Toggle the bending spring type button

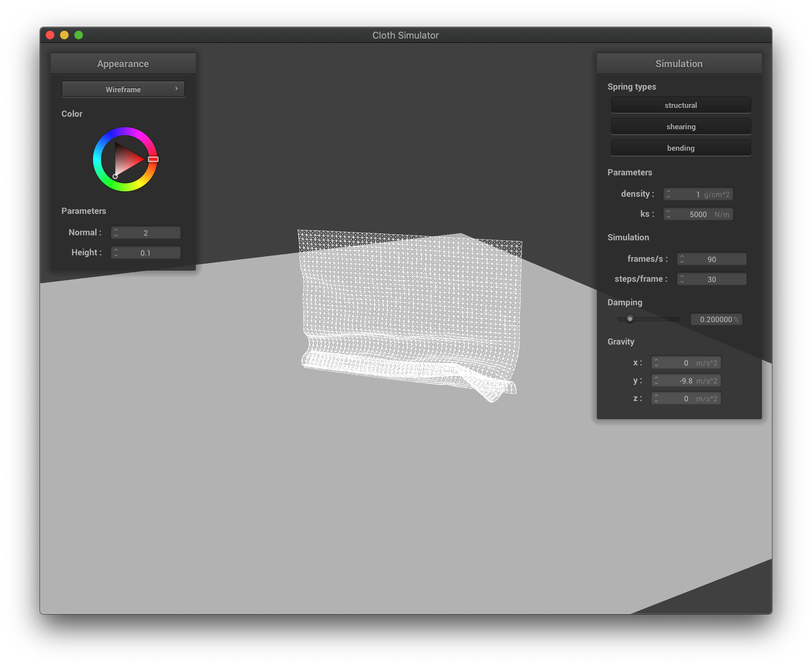tap(680, 148)
